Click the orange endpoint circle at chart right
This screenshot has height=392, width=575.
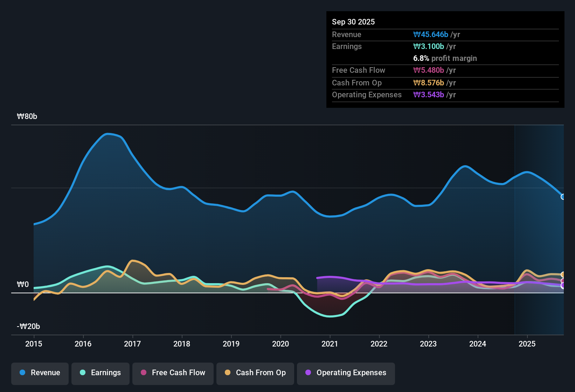tap(563, 274)
